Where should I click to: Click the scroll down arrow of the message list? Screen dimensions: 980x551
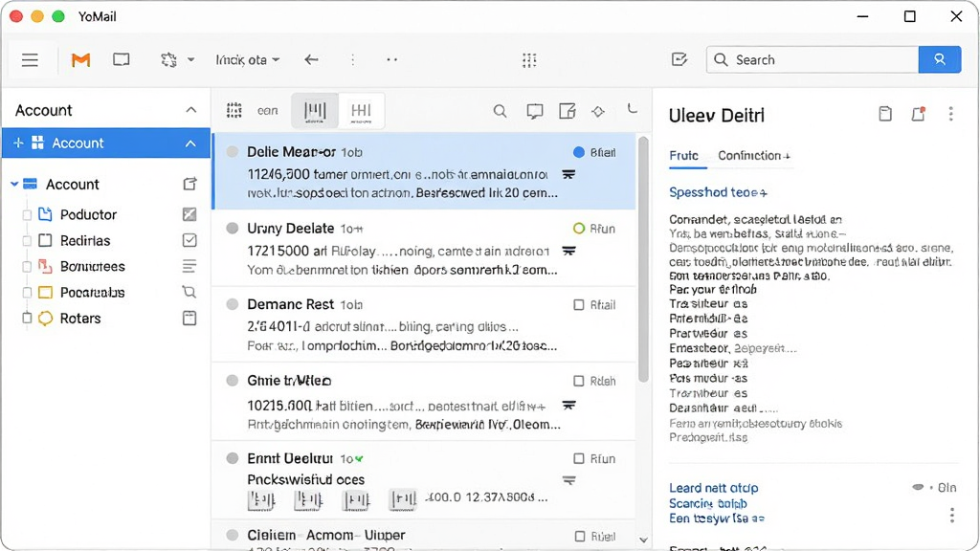[x=643, y=540]
